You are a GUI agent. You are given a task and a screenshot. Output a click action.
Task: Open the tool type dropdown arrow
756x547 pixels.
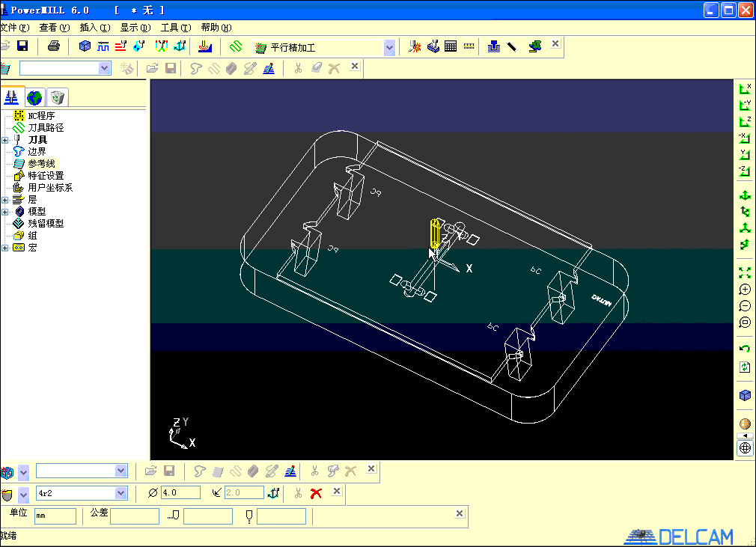coord(24,495)
